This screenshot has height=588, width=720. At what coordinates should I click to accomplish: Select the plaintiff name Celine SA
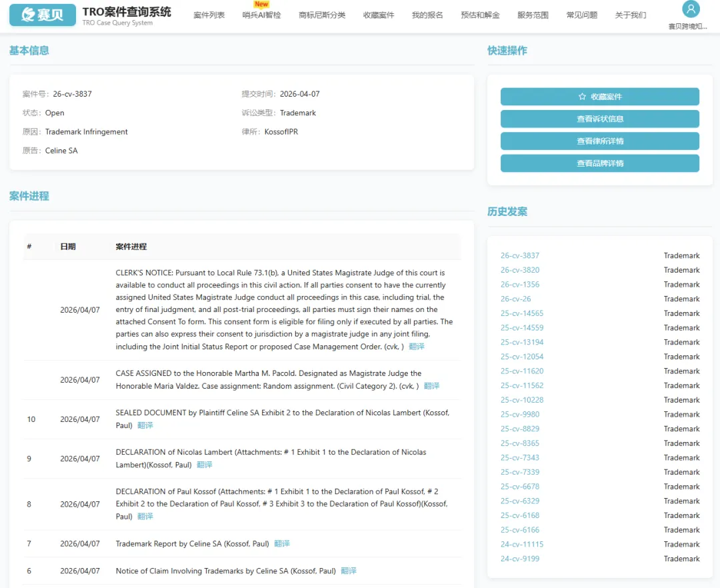coord(61,151)
